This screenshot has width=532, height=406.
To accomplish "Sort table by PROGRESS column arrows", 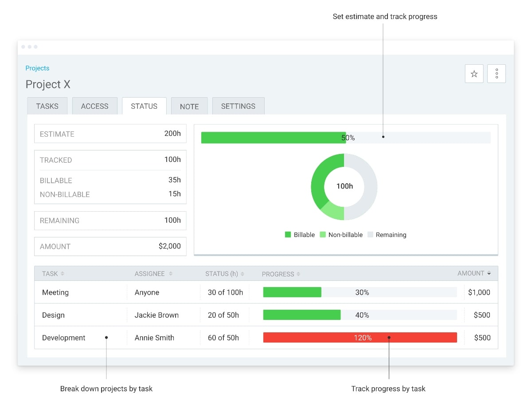I will pyautogui.click(x=298, y=274).
